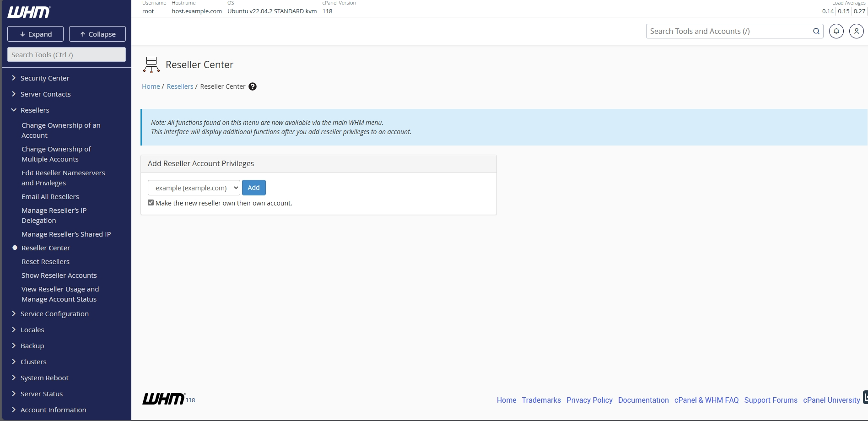868x421 pixels.
Task: Click the Expand all button
Action: point(36,34)
